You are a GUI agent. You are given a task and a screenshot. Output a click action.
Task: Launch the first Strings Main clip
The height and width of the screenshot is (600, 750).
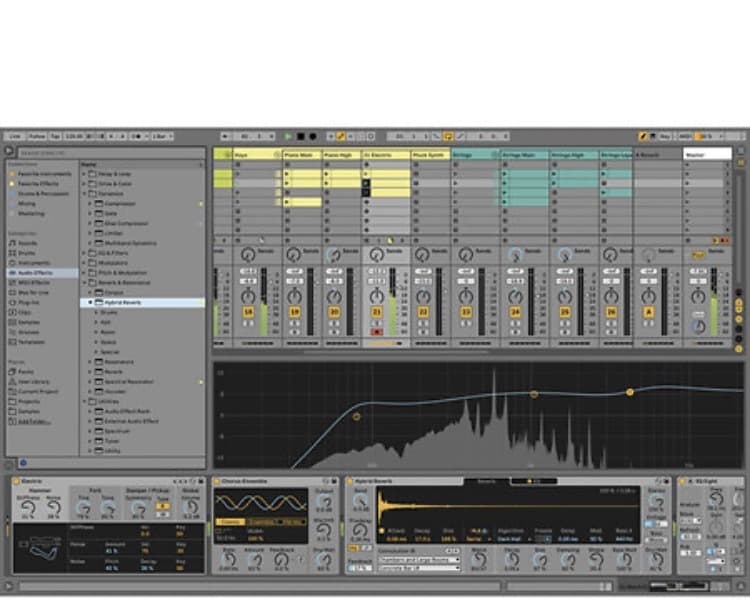click(504, 174)
